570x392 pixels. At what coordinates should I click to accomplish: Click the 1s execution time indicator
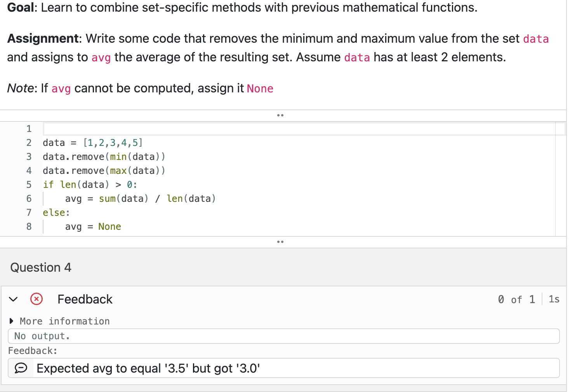tap(554, 299)
